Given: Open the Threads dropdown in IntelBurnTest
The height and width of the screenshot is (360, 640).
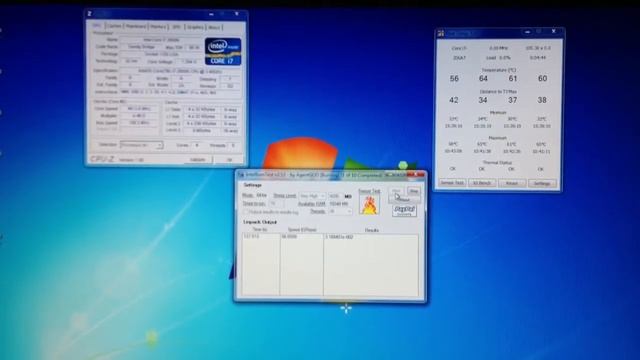Looking at the screenshot, I should click(340, 211).
